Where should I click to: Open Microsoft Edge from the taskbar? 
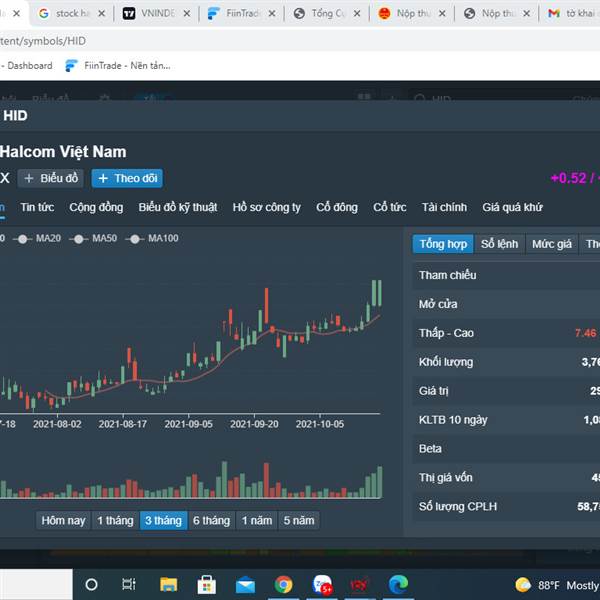[398, 585]
